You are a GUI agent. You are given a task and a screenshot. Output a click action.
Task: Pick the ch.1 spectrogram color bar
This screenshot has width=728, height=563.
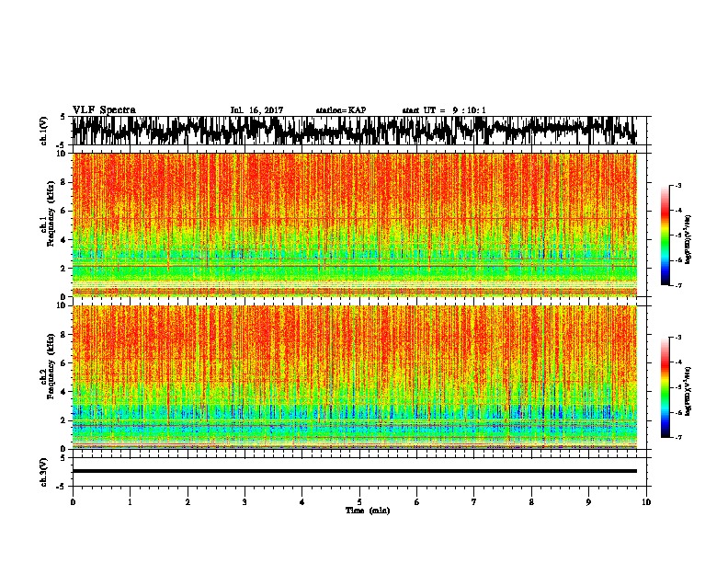point(665,236)
